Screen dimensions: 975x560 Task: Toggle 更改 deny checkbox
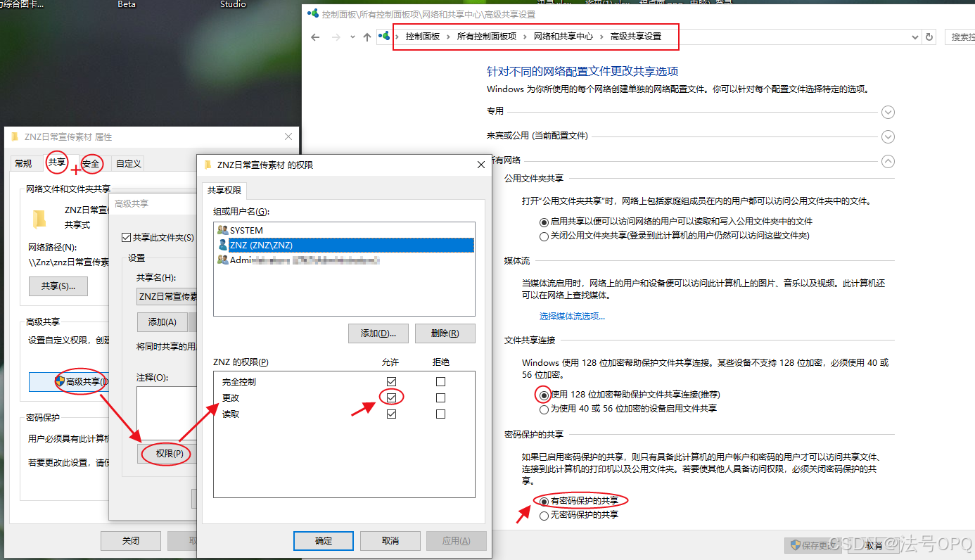[x=440, y=397]
